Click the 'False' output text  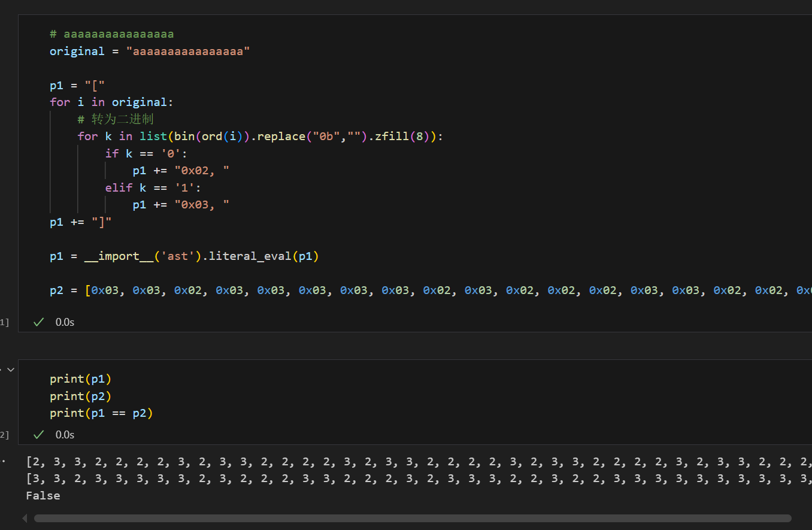pyautogui.click(x=43, y=496)
